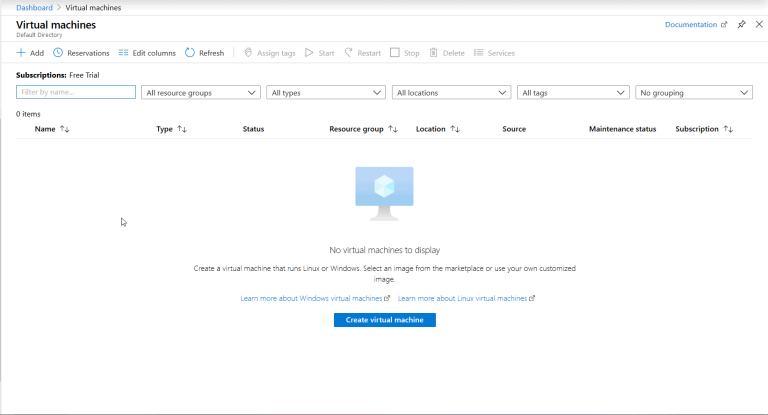The height and width of the screenshot is (415, 768).
Task: Click the Delete toolbar button
Action: pos(447,53)
